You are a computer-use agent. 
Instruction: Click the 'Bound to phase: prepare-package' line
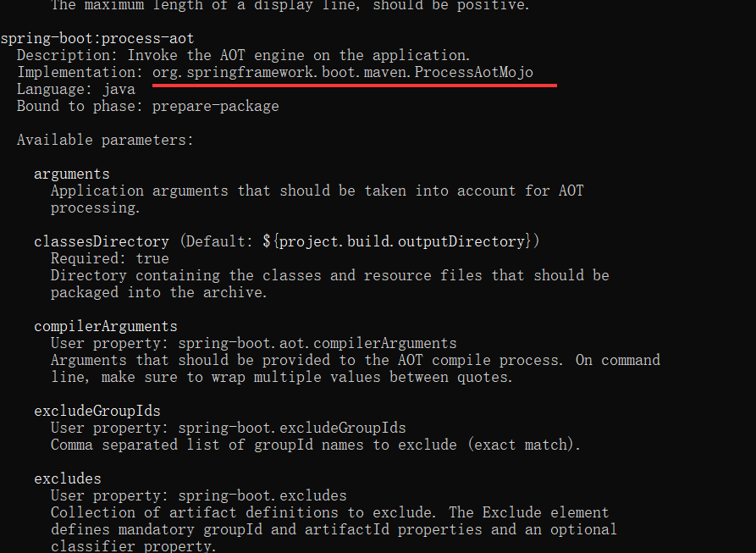coord(148,106)
